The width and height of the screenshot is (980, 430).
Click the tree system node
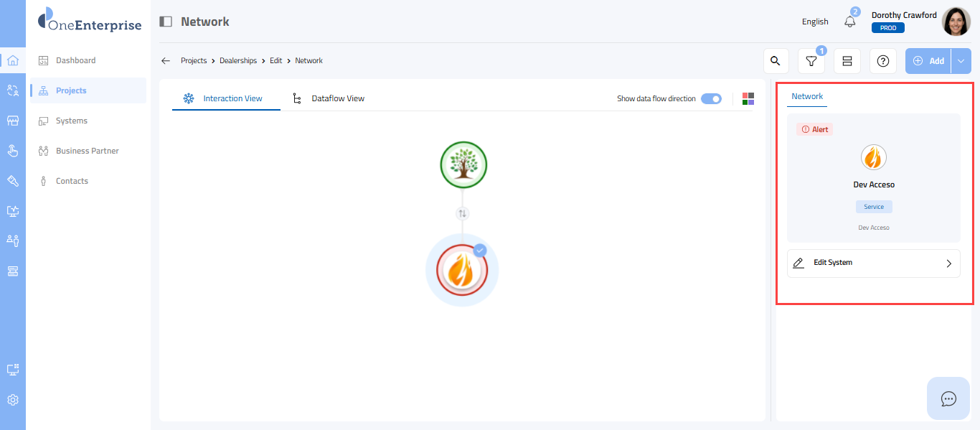coord(463,165)
